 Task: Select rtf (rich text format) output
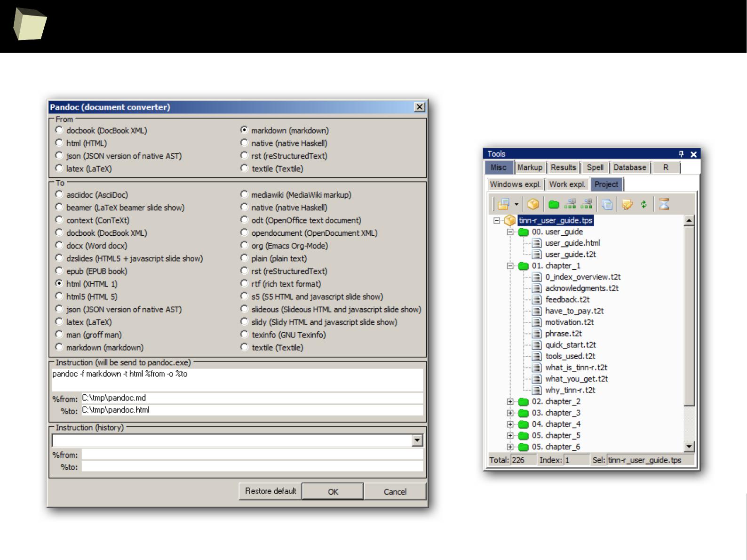click(281, 284)
